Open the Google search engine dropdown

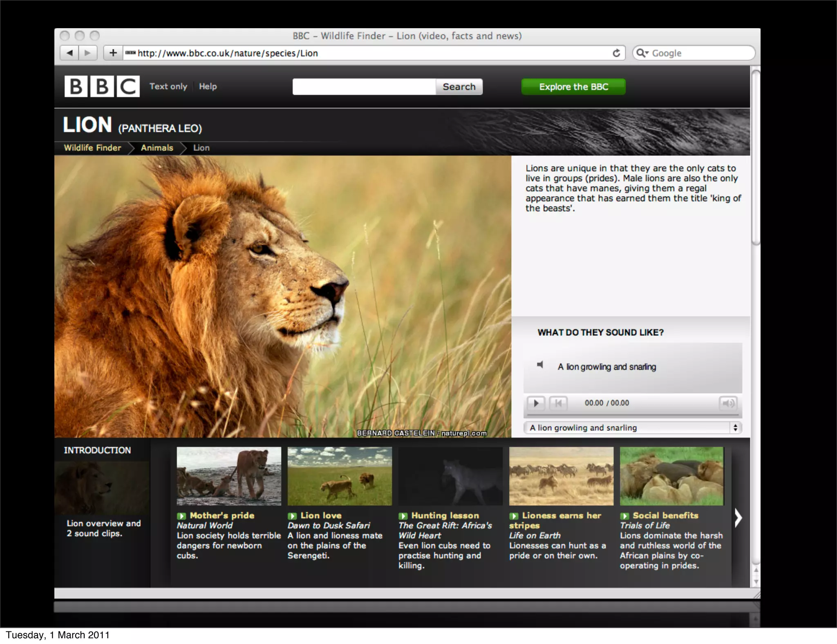642,53
